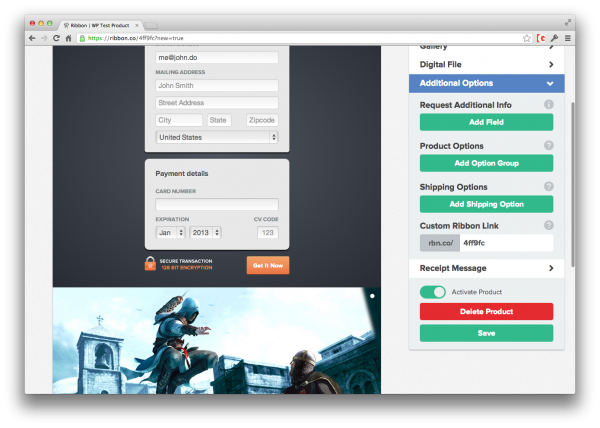This screenshot has width=600, height=428.
Task: Toggle the Activate Product switch
Action: 433,292
